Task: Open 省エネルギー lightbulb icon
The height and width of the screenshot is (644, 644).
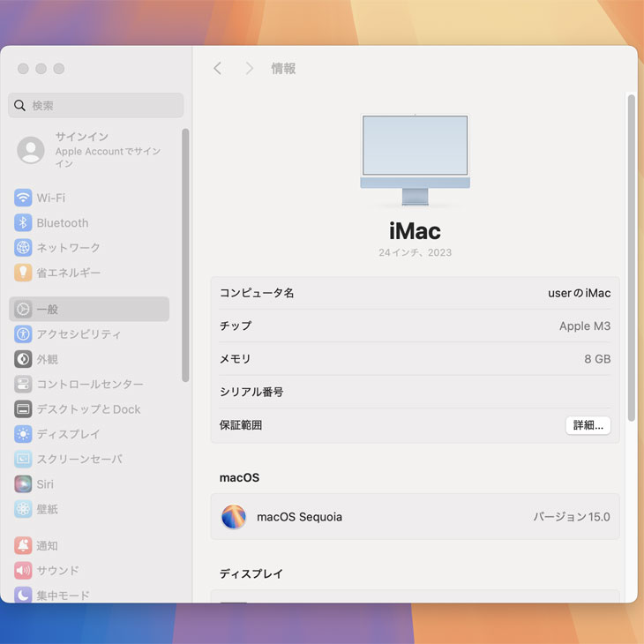Action: pos(23,273)
